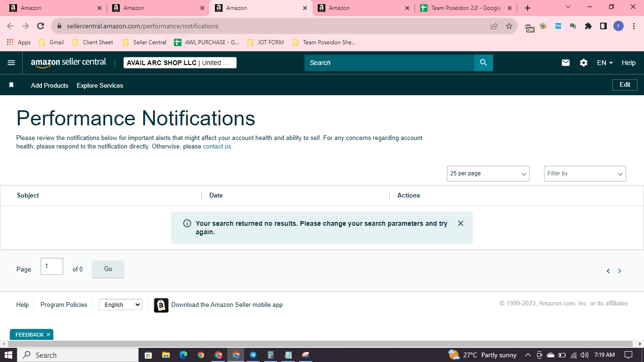Open the Client Sheet bookmark

pos(93,42)
